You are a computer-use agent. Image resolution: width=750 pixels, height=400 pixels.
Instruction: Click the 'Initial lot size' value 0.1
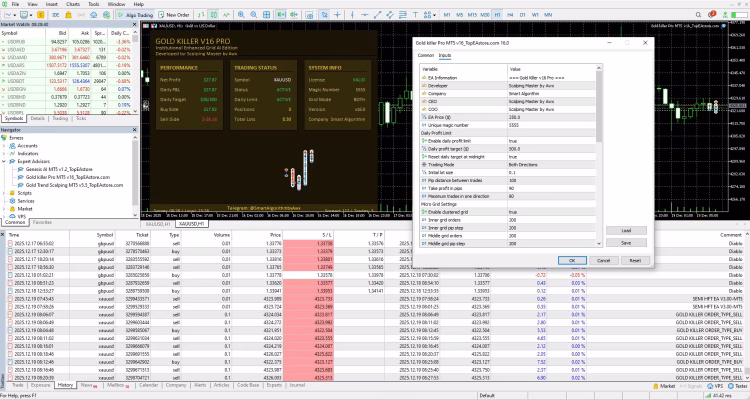[x=552, y=172]
